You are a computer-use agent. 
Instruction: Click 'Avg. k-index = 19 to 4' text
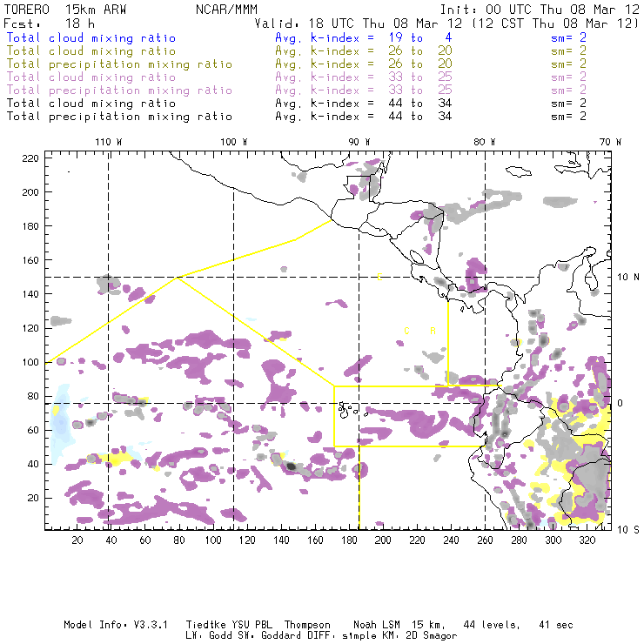(364, 37)
